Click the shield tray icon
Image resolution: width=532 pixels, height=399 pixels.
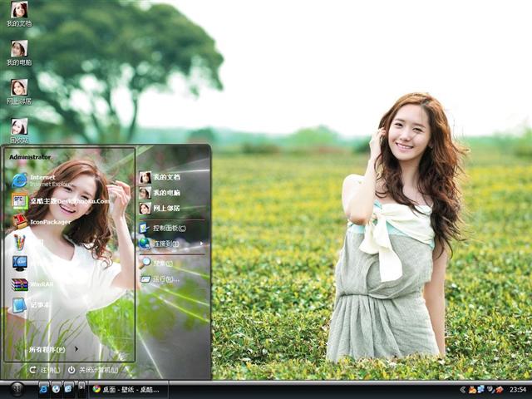(490, 390)
